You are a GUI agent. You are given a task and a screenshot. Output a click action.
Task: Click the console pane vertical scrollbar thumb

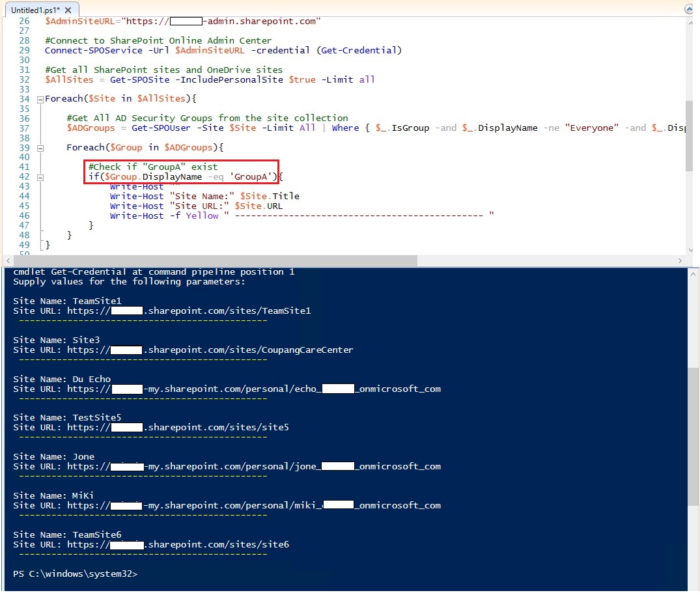pos(693,437)
